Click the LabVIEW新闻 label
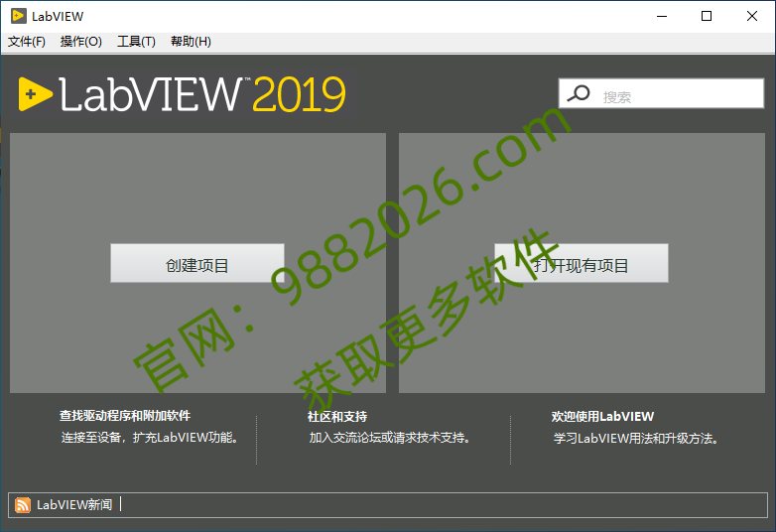 [74, 505]
